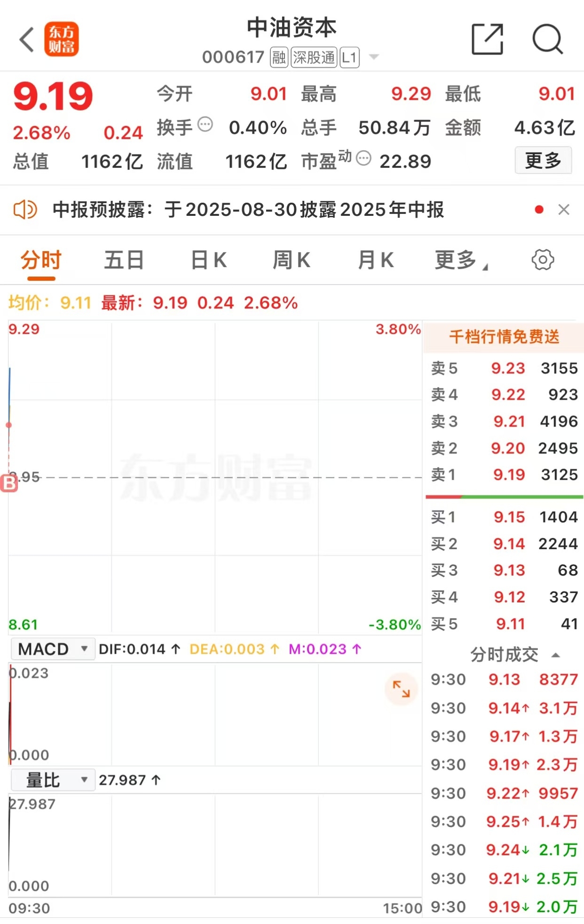This screenshot has width=584, height=924.
Task: Tap the 千档行情免费送 banner
Action: 504,337
